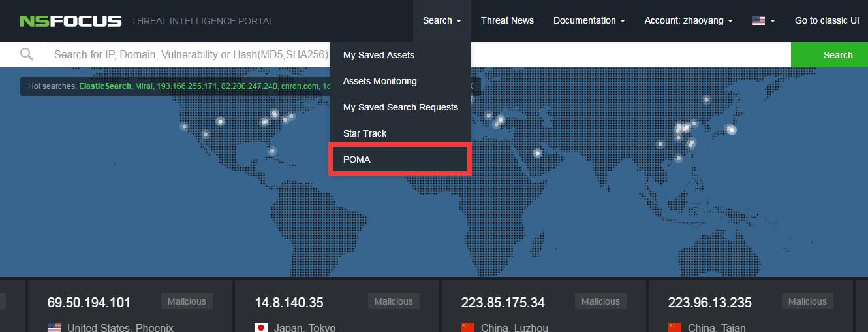
Task: Click the China flag near Luzhou
Action: 468,327
